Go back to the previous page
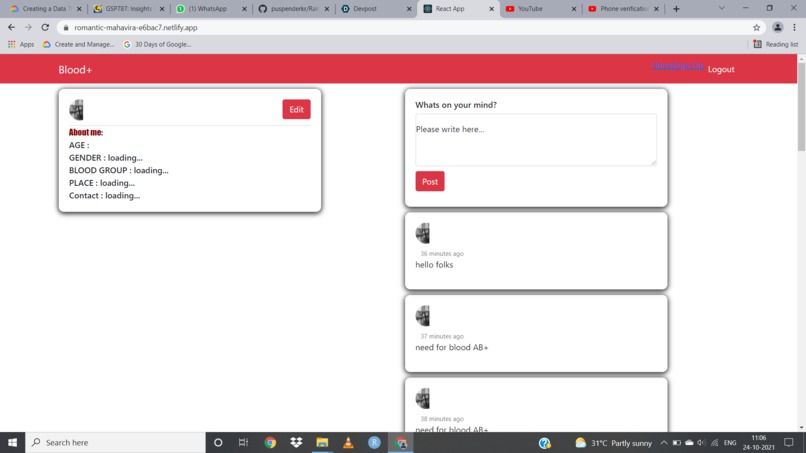Screen dimensions: 806x453 point(11,27)
